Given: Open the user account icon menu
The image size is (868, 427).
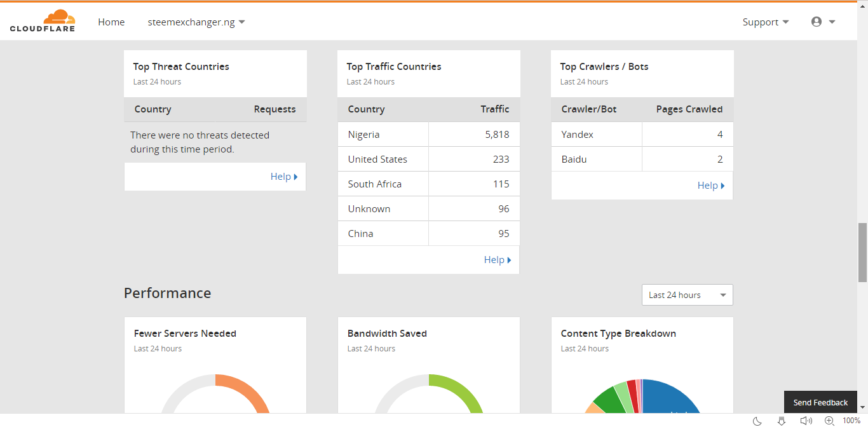Looking at the screenshot, I should click(x=823, y=22).
